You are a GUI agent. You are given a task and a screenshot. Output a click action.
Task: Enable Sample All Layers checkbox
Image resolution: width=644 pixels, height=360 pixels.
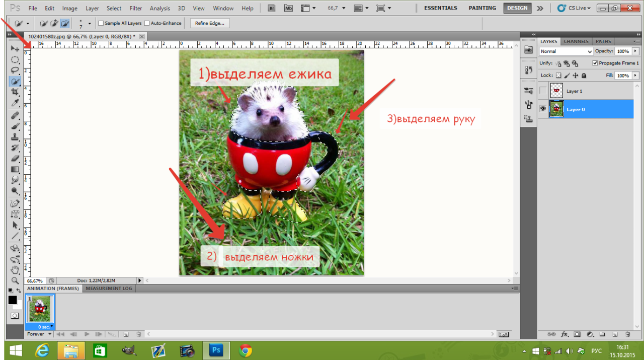pos(101,23)
